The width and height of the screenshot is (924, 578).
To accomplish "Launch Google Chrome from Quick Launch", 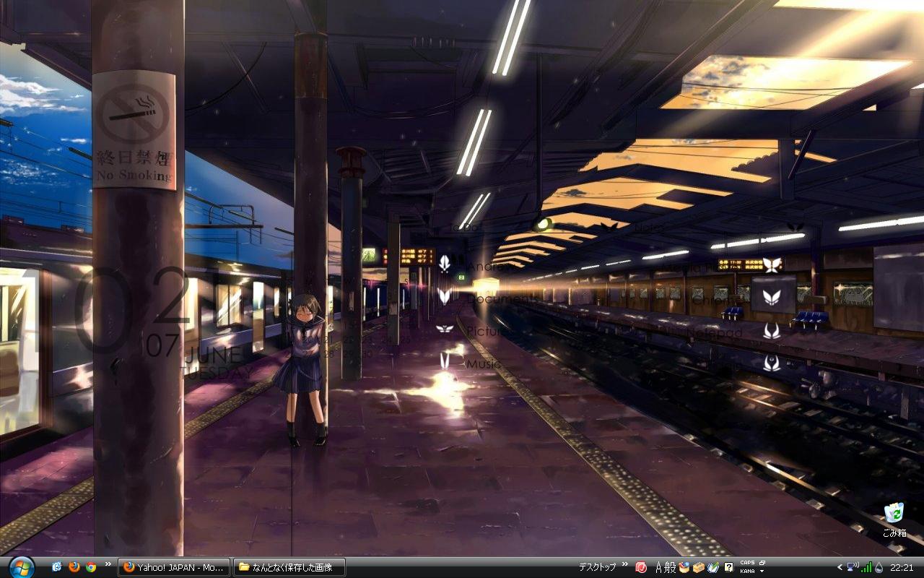I will [x=91, y=566].
